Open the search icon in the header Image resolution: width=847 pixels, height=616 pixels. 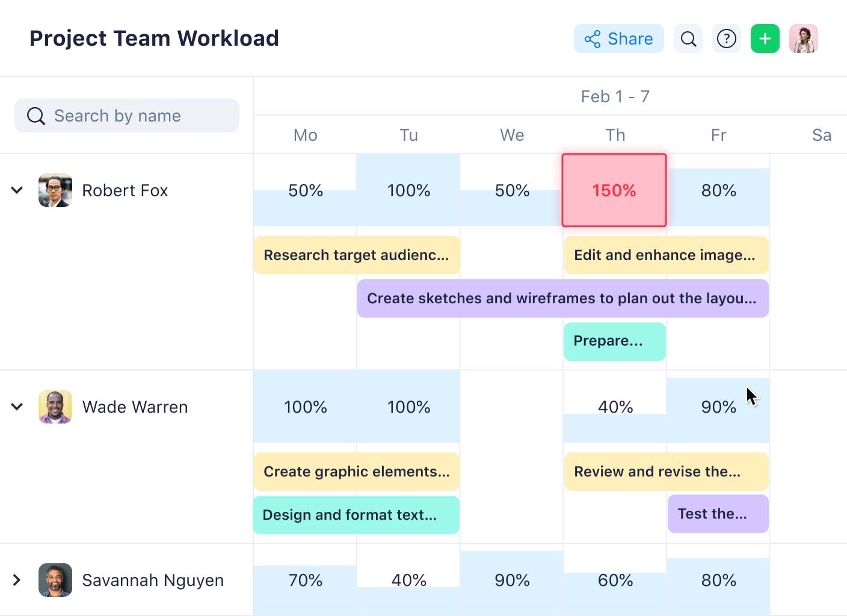tap(688, 38)
